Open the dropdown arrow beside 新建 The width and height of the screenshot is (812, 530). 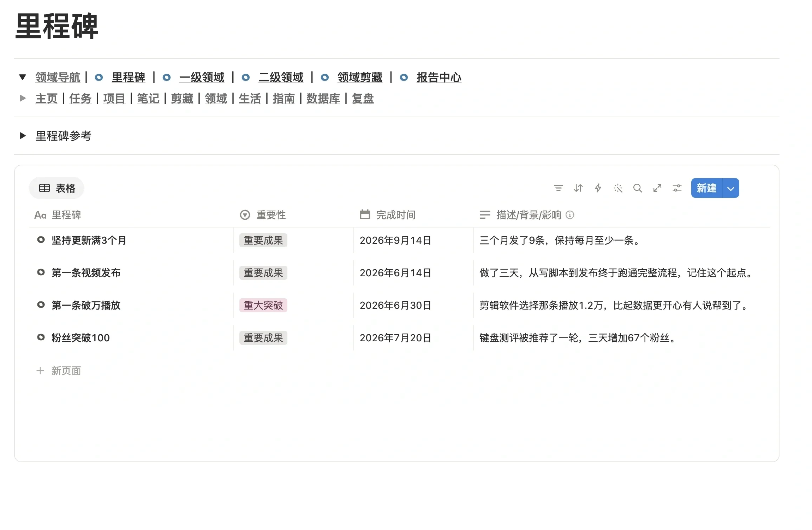(x=731, y=188)
